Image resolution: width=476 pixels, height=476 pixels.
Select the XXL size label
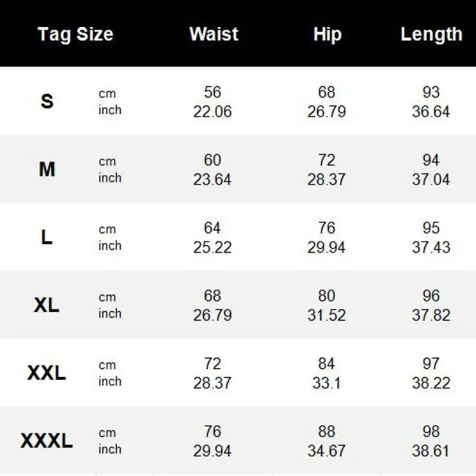(47, 373)
